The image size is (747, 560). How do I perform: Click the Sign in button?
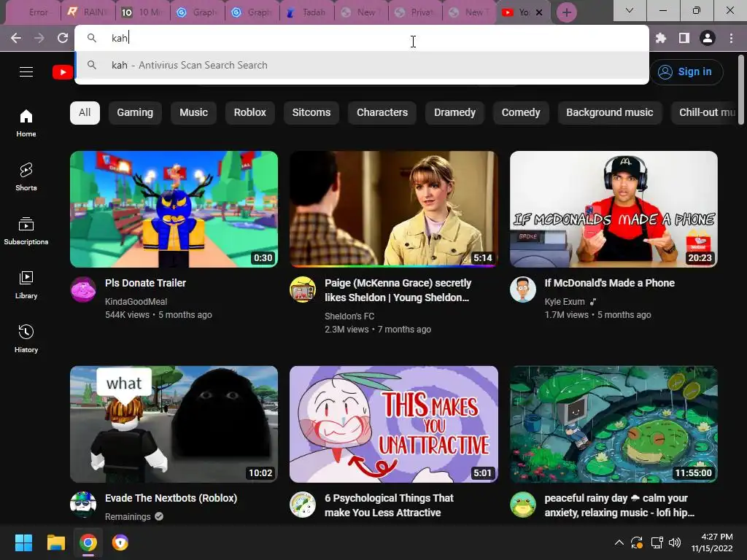point(686,72)
